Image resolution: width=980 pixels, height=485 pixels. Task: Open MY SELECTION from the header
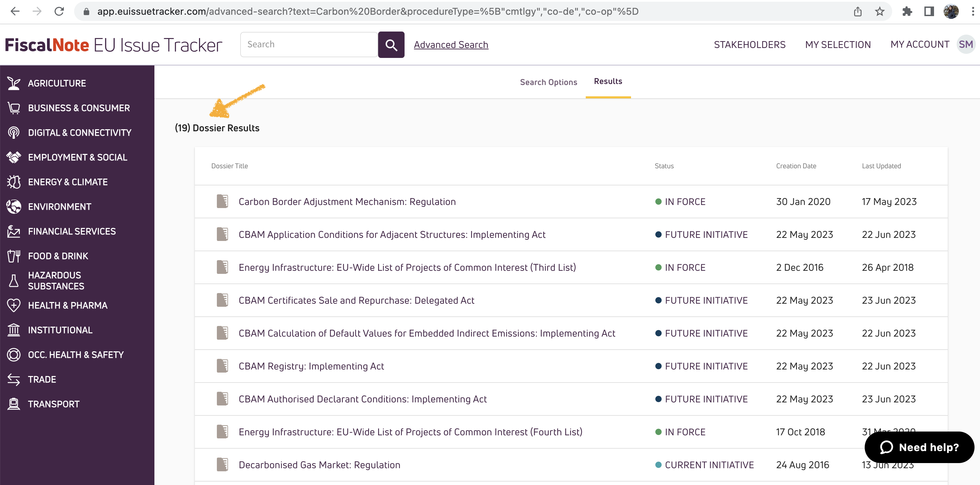click(838, 45)
